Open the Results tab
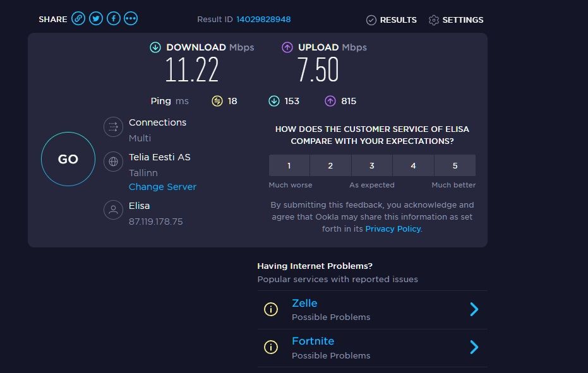 pos(392,20)
